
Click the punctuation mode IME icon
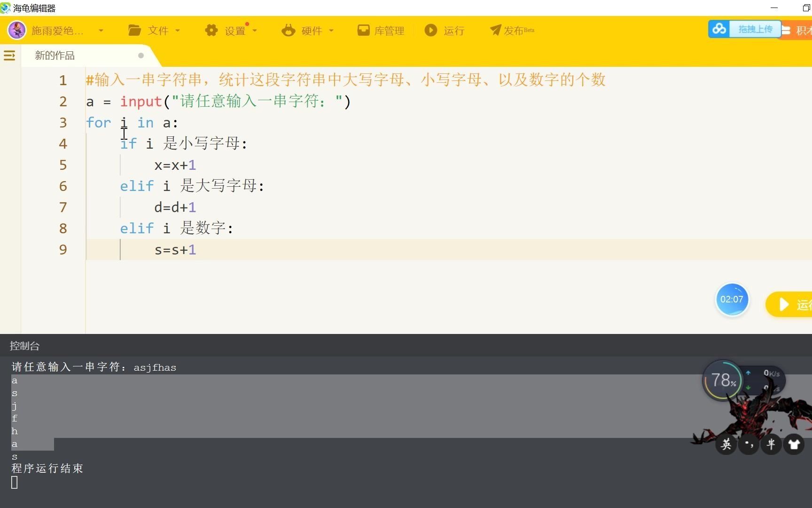pos(749,444)
